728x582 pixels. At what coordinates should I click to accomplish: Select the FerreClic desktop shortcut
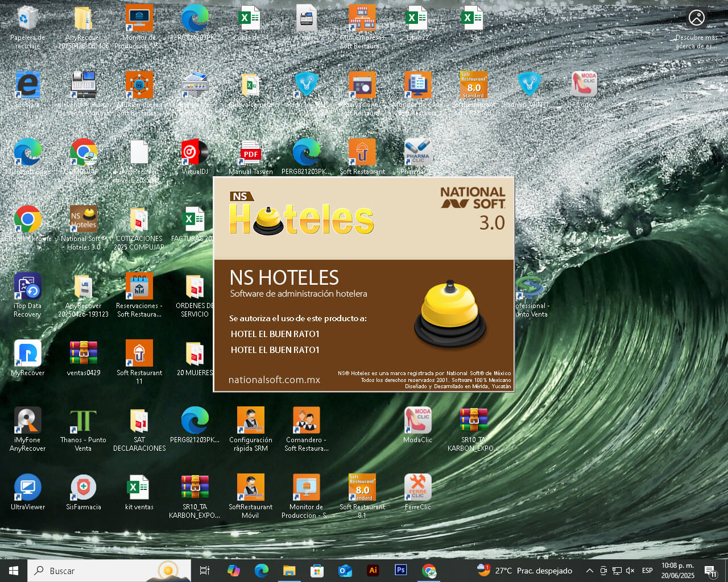417,493
